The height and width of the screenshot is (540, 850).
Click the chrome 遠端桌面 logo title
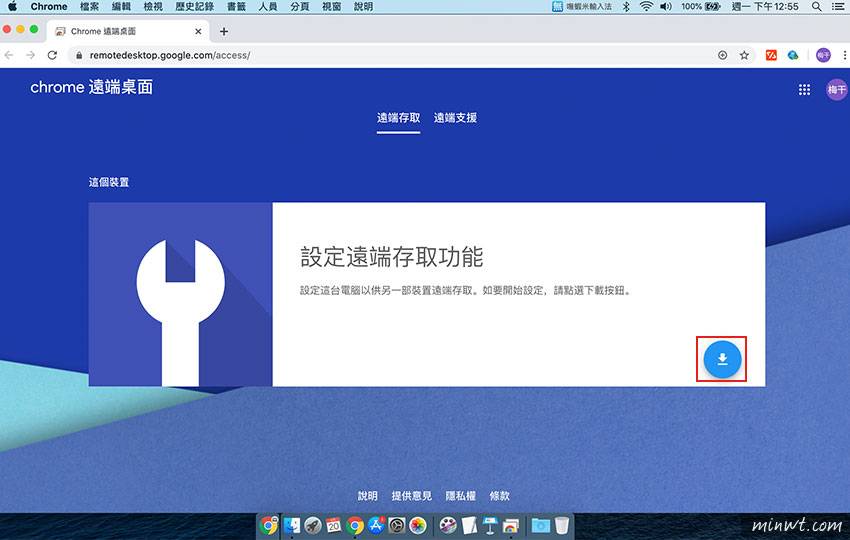92,87
